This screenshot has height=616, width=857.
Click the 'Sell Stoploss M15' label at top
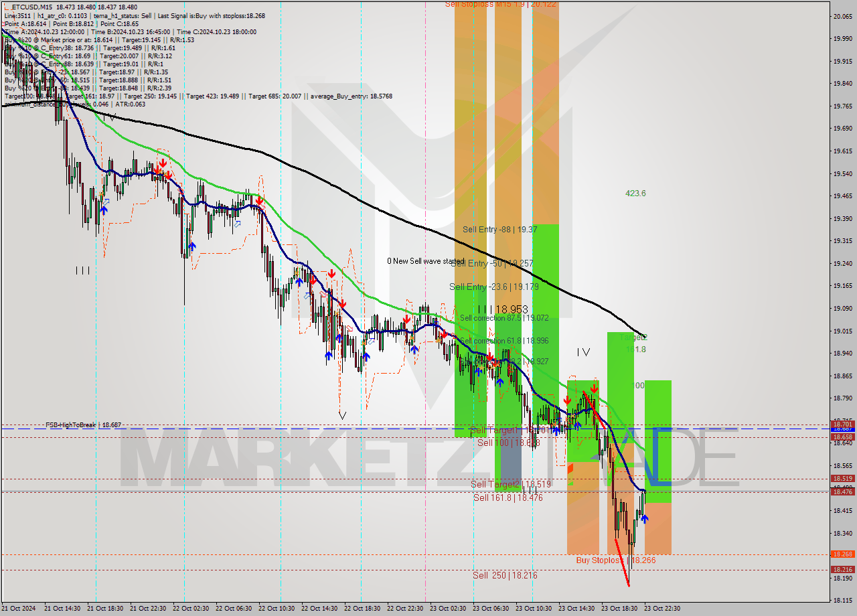click(501, 4)
